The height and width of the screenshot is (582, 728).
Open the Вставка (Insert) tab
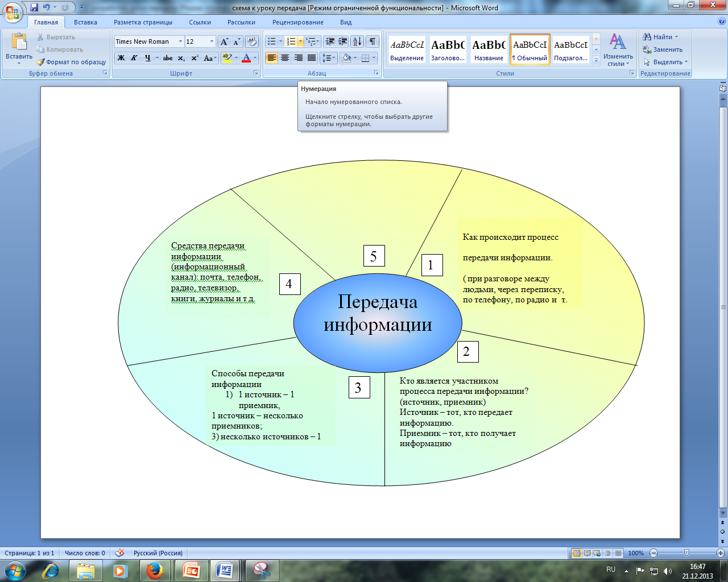pos(85,22)
